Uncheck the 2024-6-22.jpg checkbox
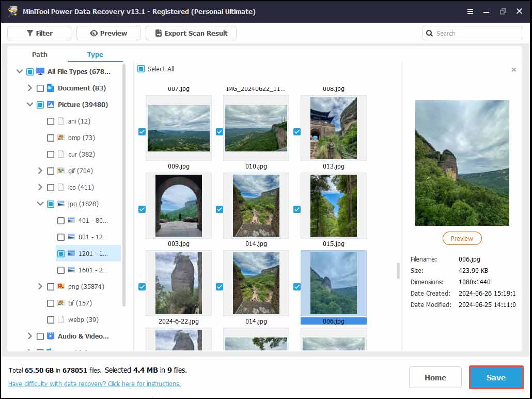532x399 pixels. pos(142,287)
